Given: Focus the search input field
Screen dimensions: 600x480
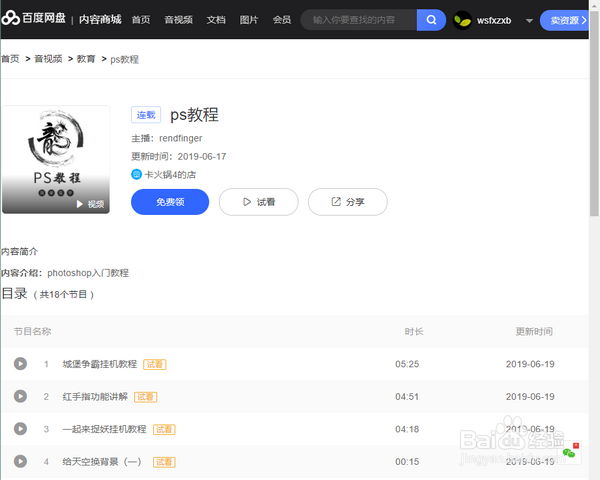Looking at the screenshot, I should [x=359, y=20].
